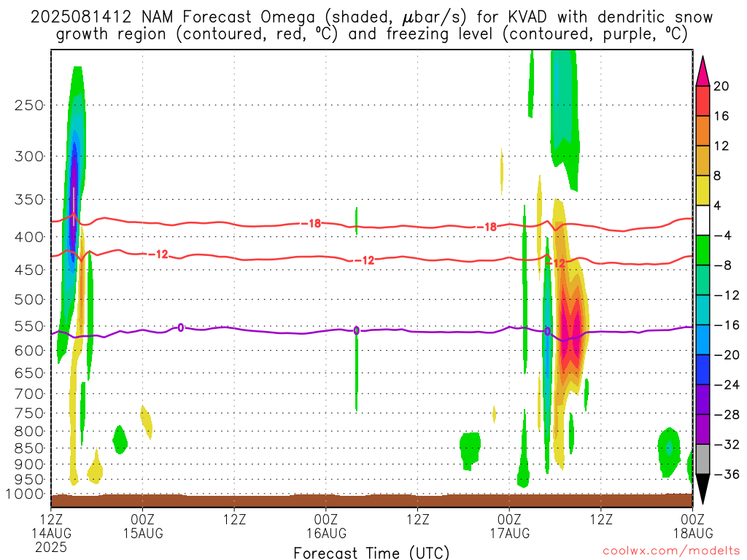Click the 400 pressure level label
Viewport: 747px width, 560px height.
[29, 237]
